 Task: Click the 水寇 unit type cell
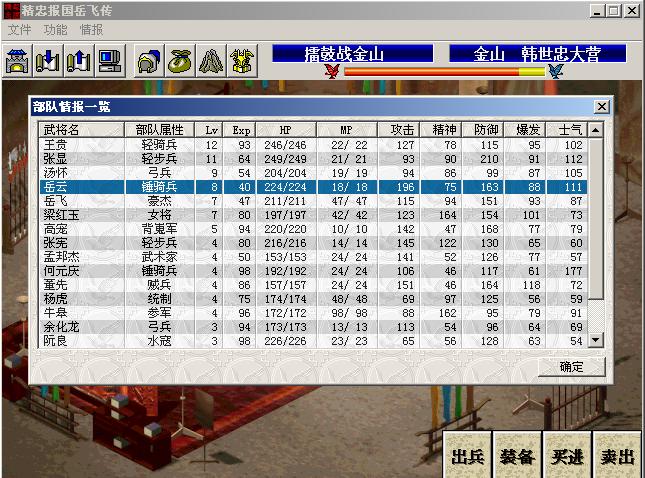point(159,341)
